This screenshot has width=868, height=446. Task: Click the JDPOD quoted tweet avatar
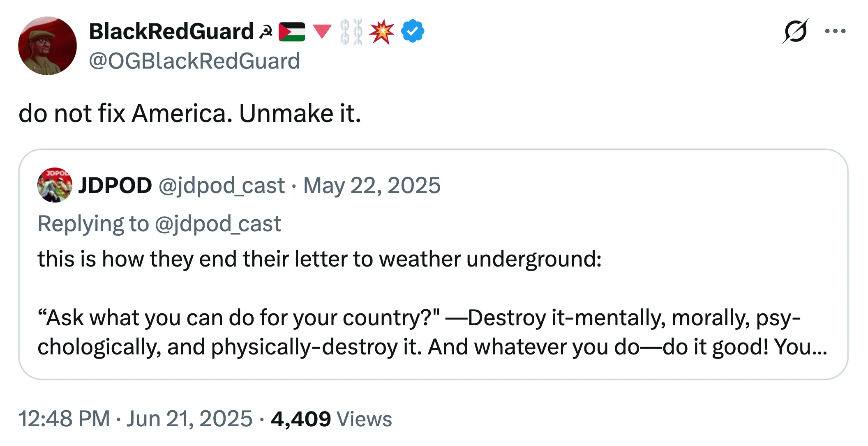(55, 185)
